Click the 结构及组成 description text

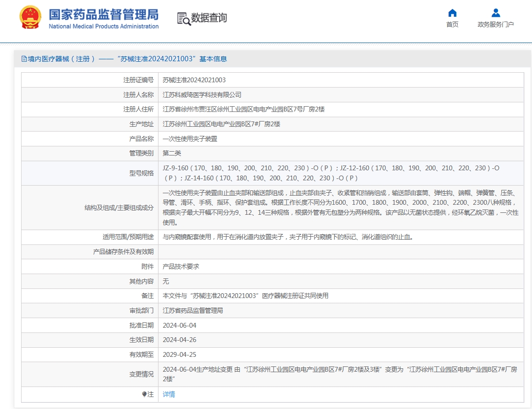click(340, 208)
